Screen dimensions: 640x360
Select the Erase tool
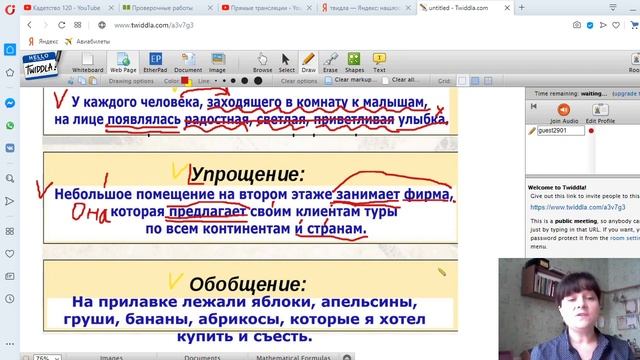(x=330, y=62)
